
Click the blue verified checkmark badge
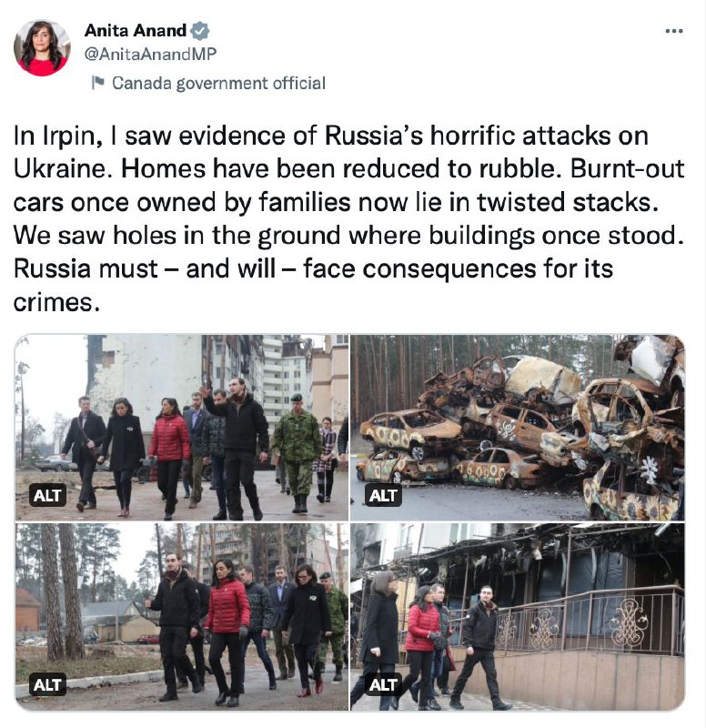coord(200,31)
